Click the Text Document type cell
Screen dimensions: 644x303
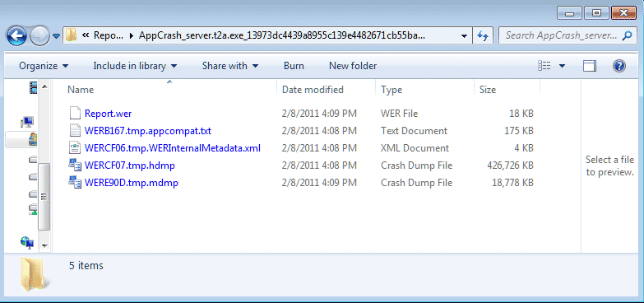pyautogui.click(x=414, y=131)
